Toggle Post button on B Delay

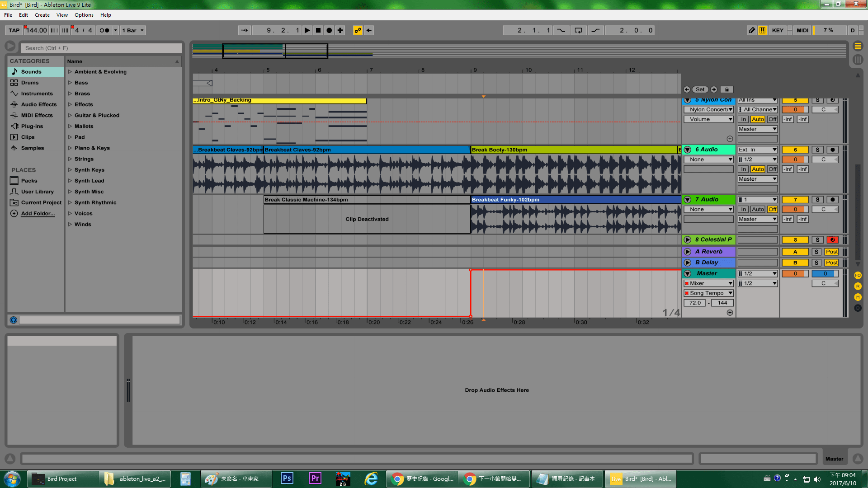831,263
